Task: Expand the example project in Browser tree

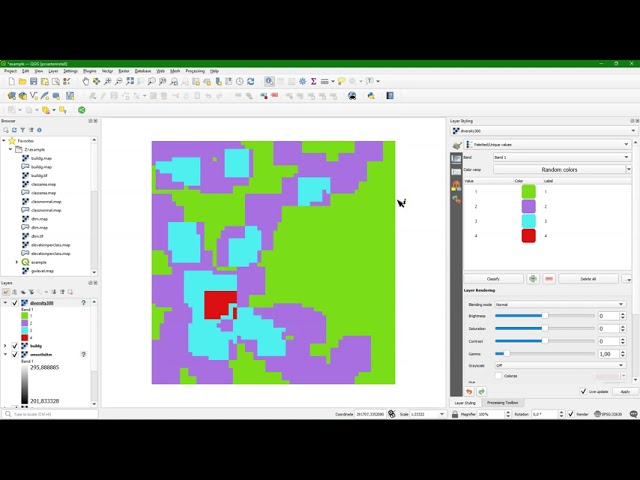Action: [x=17, y=262]
